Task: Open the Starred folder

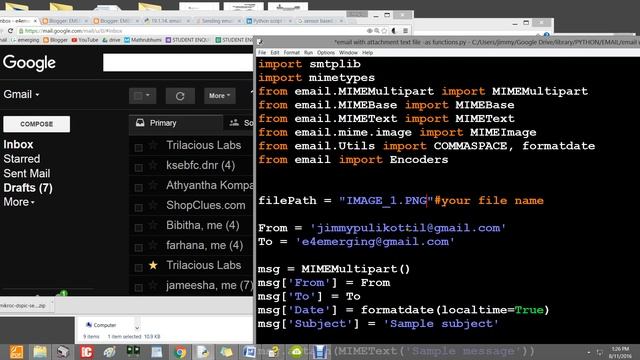Action: click(22, 159)
